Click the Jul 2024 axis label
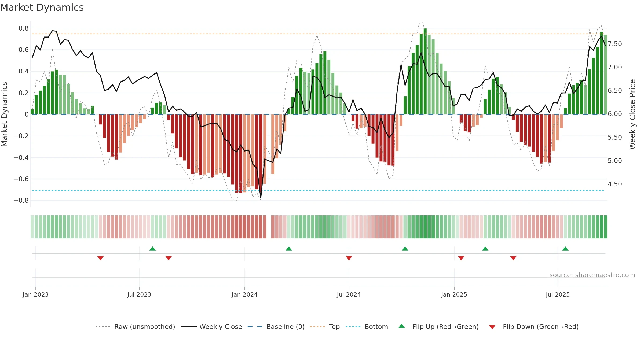The image size is (644, 362). [x=349, y=295]
